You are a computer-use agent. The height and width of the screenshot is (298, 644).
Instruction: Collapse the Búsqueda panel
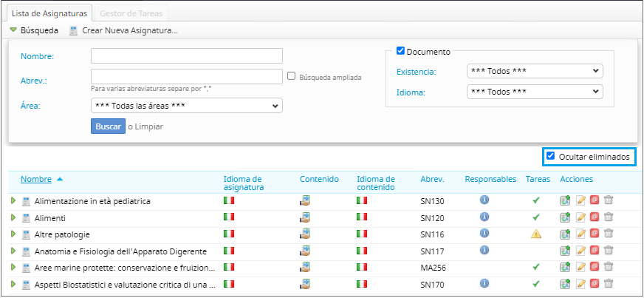tap(13, 30)
